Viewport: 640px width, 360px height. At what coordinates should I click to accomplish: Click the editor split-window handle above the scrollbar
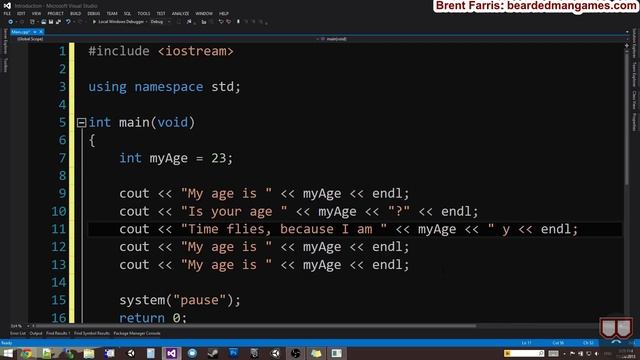(x=627, y=45)
